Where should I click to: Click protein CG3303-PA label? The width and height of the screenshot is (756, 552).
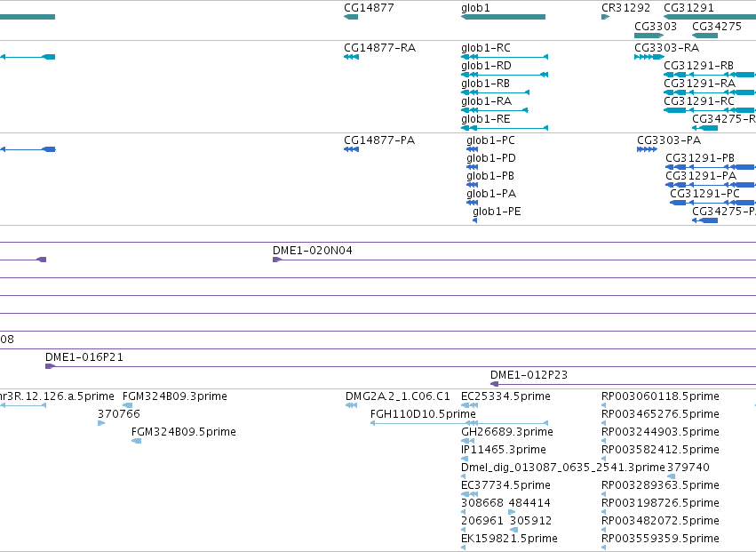click(x=669, y=140)
